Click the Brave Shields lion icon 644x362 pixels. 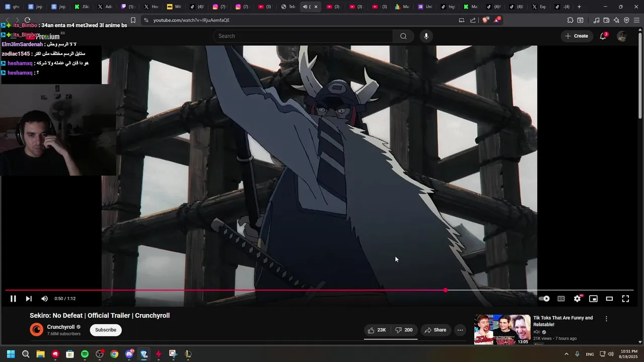pos(485,20)
